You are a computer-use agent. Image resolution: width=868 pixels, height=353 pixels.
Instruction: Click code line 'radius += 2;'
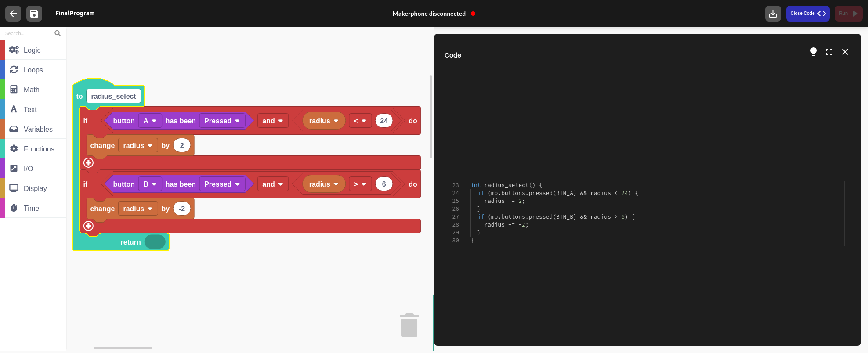pyautogui.click(x=505, y=201)
